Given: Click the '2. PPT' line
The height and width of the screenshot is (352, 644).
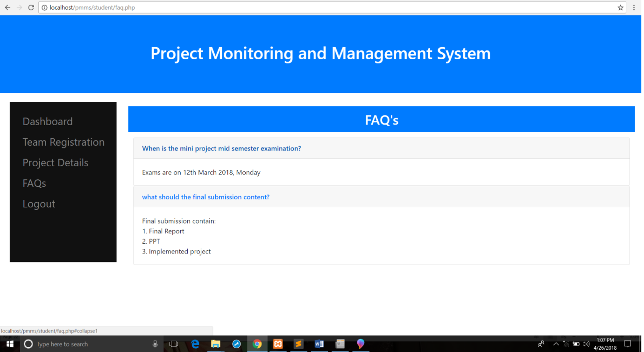Looking at the screenshot, I should [x=151, y=241].
